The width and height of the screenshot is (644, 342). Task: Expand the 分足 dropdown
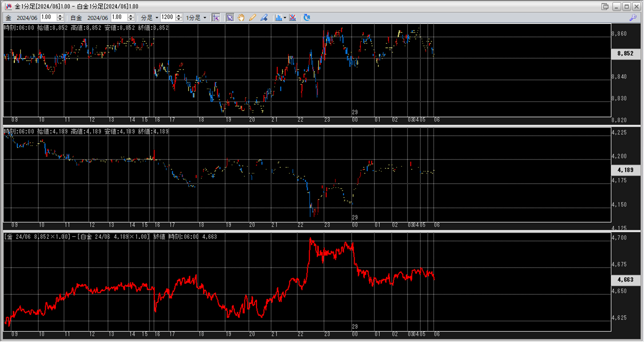coord(157,18)
